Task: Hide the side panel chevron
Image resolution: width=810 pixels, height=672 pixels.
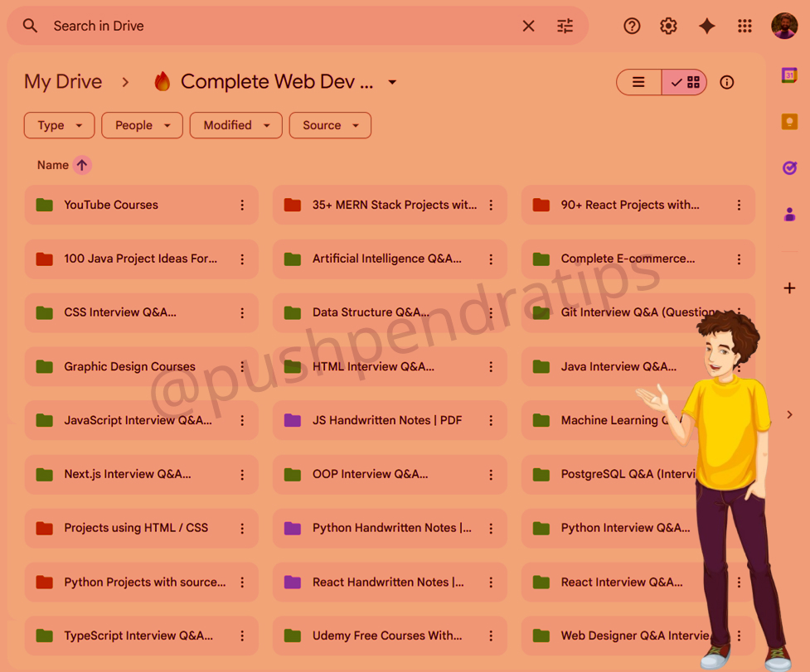Action: point(789,414)
